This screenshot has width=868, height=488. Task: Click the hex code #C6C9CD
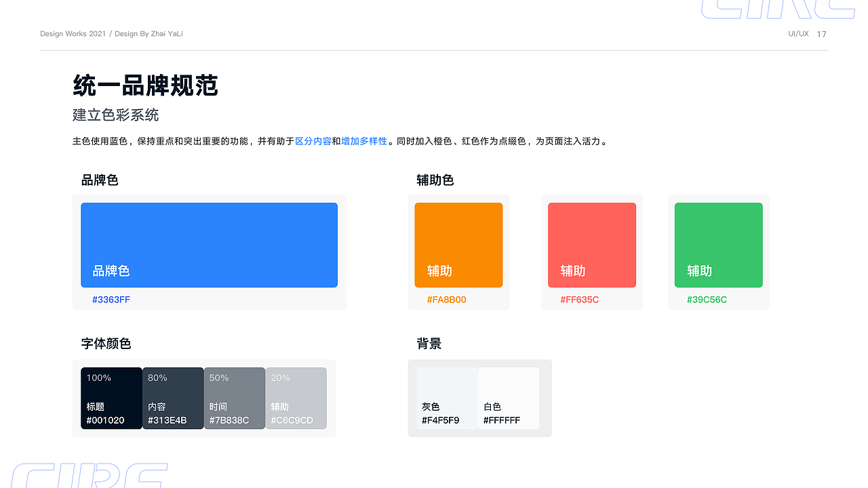pyautogui.click(x=292, y=420)
